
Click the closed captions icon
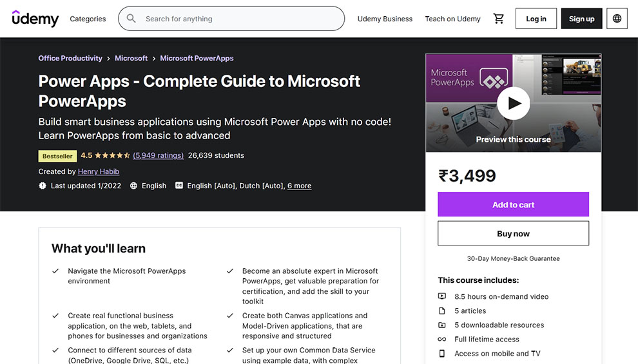179,186
